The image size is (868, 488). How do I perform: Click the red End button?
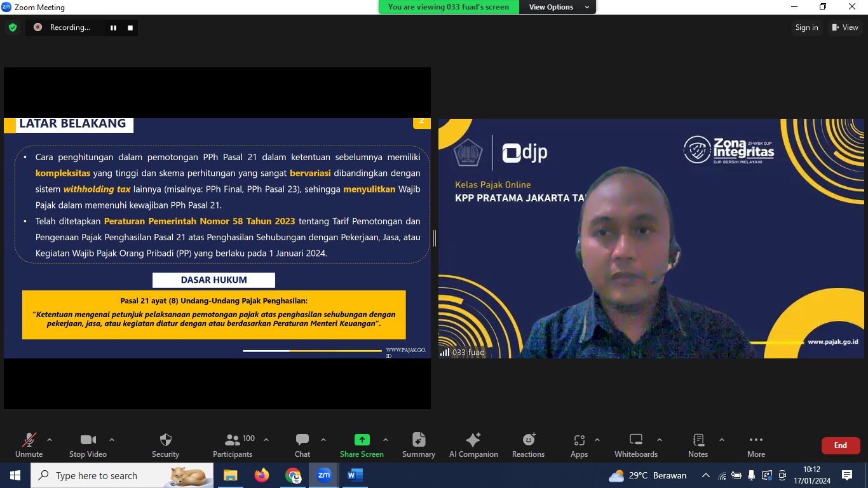(x=840, y=445)
